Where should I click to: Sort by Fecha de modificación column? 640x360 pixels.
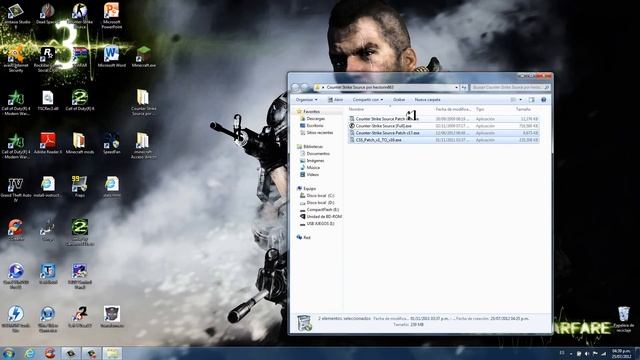click(453, 109)
